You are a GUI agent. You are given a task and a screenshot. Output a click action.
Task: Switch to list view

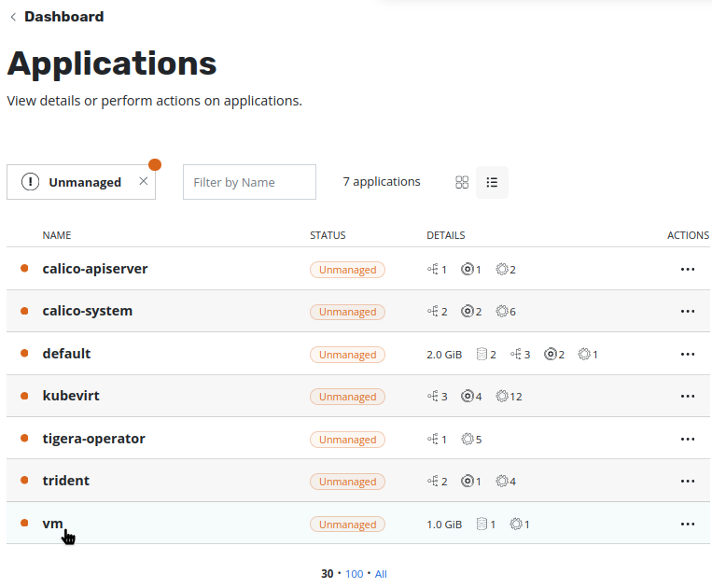click(492, 182)
